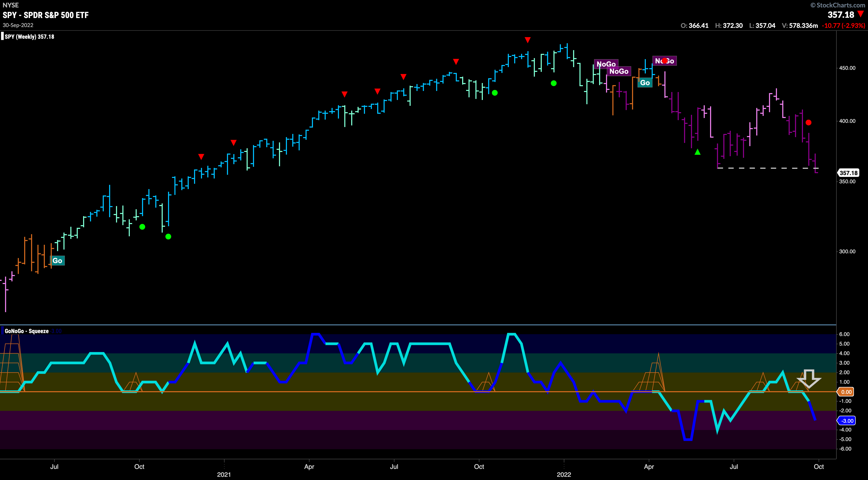Click the -3.00 blue oscillator value tag
The height and width of the screenshot is (480, 868).
847,421
